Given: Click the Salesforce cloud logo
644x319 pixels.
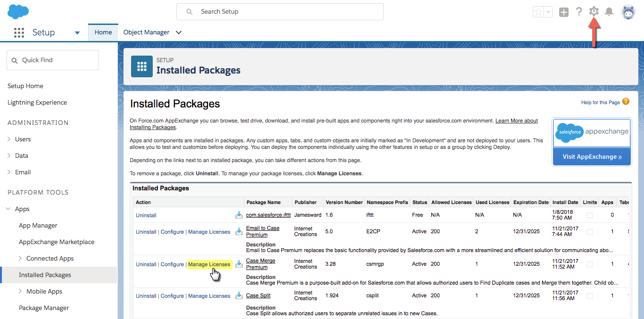Looking at the screenshot, I should click(18, 11).
